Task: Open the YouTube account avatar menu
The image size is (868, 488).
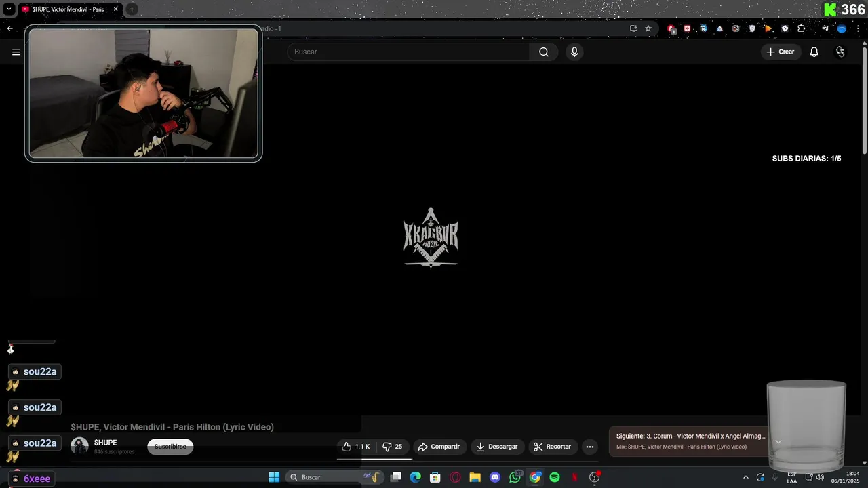Action: click(841, 52)
